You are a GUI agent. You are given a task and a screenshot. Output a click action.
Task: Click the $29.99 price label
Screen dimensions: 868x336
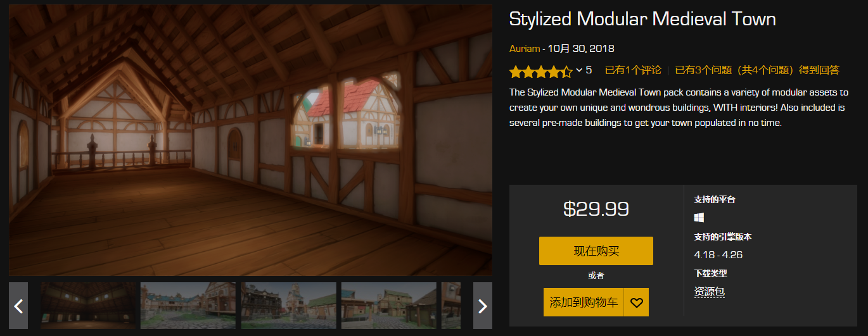coord(596,208)
